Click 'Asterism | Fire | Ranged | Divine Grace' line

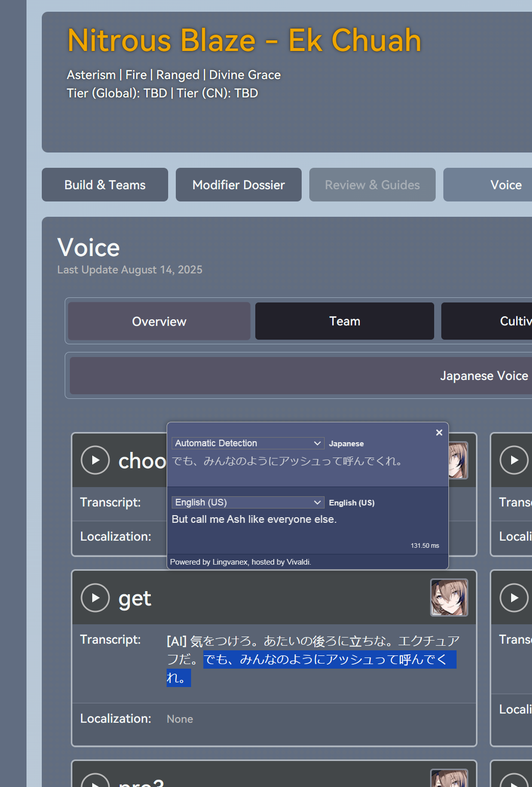[x=174, y=75]
